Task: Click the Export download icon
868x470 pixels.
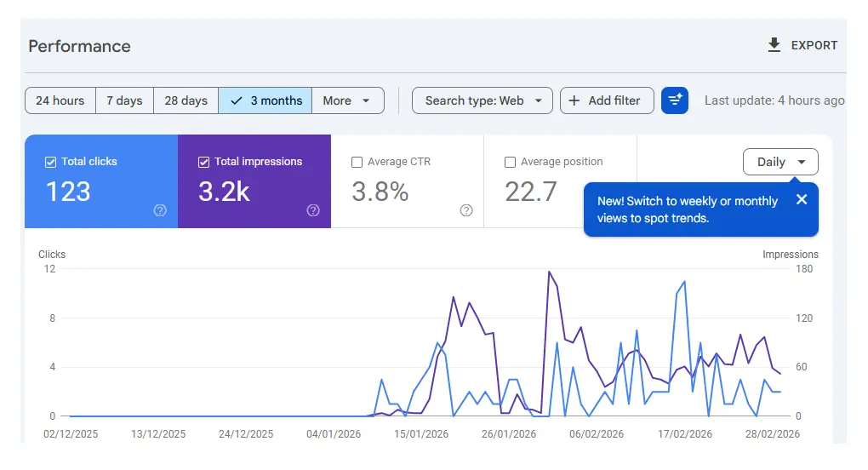Action: (x=774, y=45)
